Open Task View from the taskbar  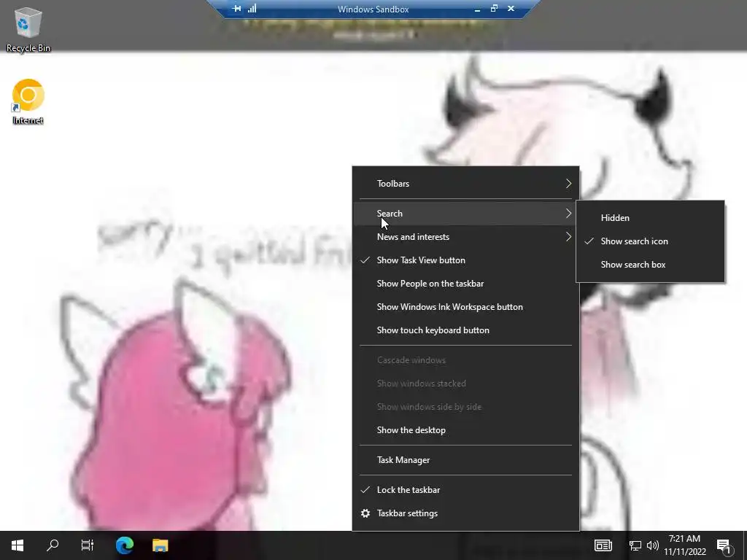click(x=88, y=545)
